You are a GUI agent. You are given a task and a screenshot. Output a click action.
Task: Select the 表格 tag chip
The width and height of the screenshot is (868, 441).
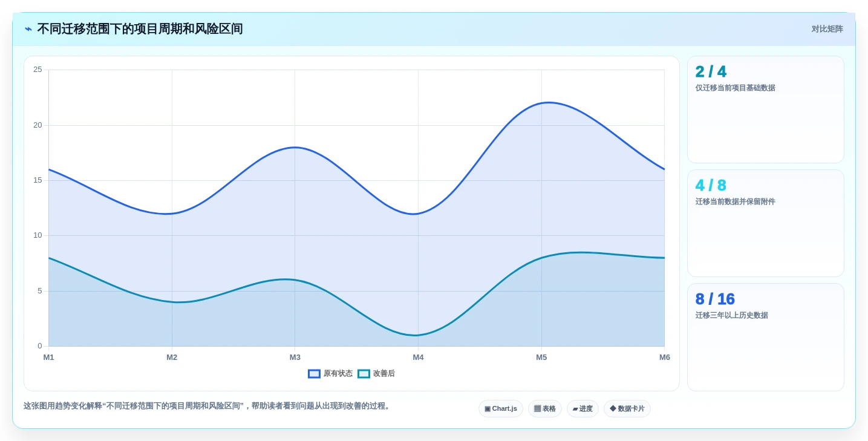[545, 409]
